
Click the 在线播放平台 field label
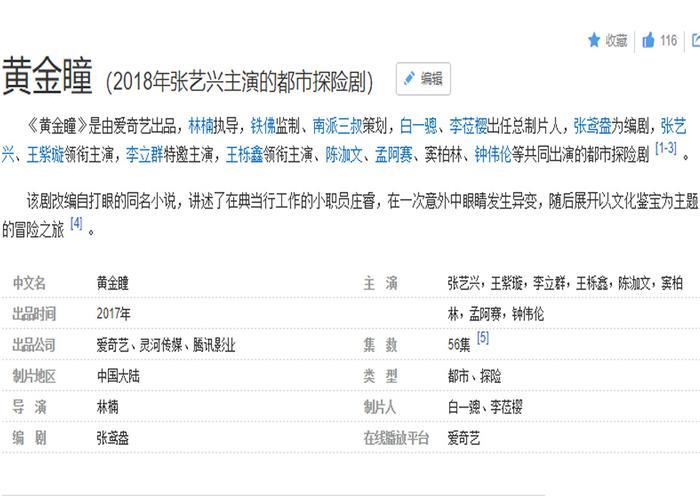point(396,438)
